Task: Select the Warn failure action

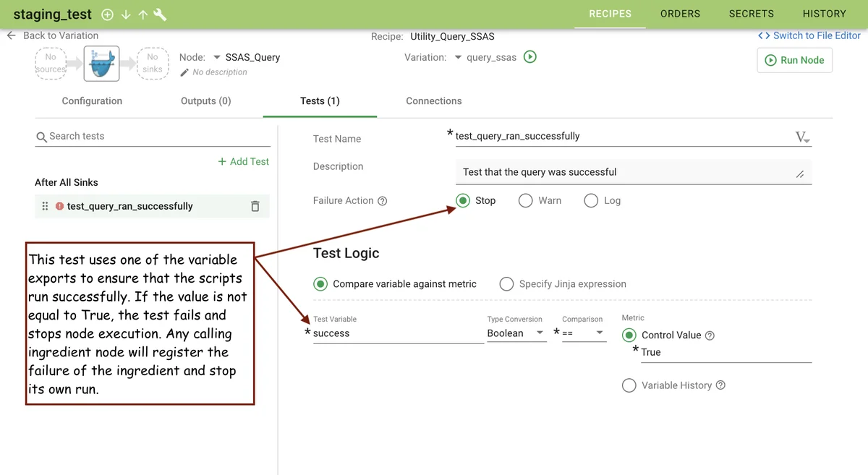Action: pyautogui.click(x=526, y=201)
